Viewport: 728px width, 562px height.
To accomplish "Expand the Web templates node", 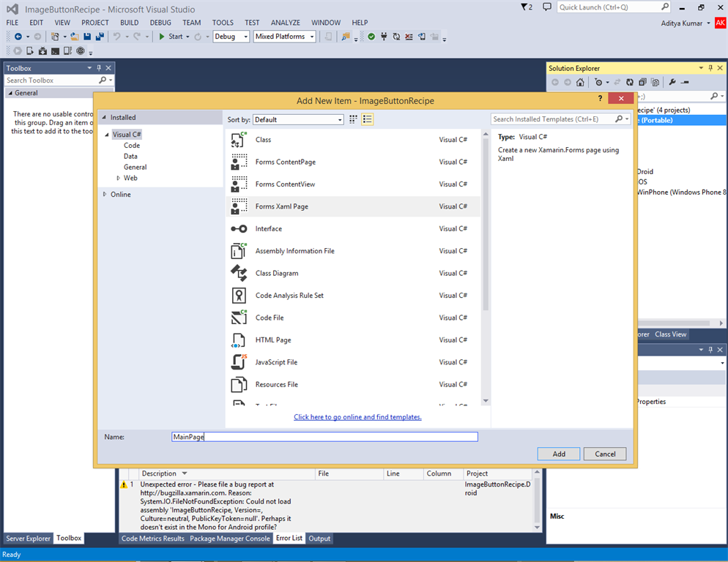I will pyautogui.click(x=119, y=179).
